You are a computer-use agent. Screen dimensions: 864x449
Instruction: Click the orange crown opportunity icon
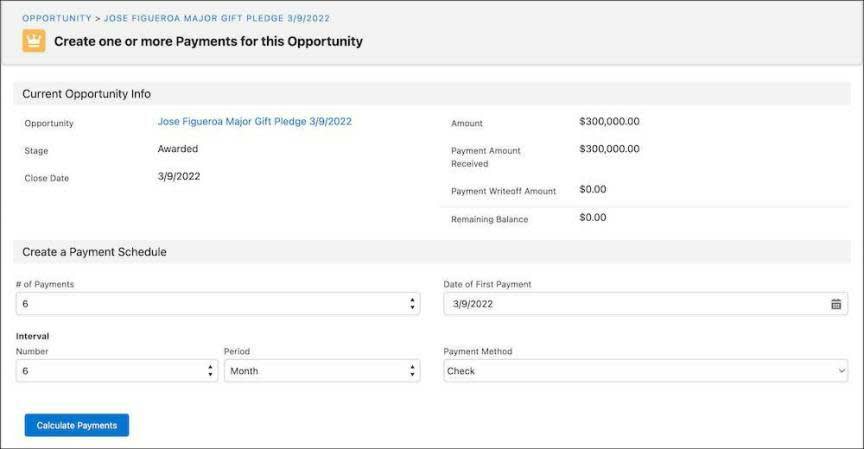click(x=34, y=41)
